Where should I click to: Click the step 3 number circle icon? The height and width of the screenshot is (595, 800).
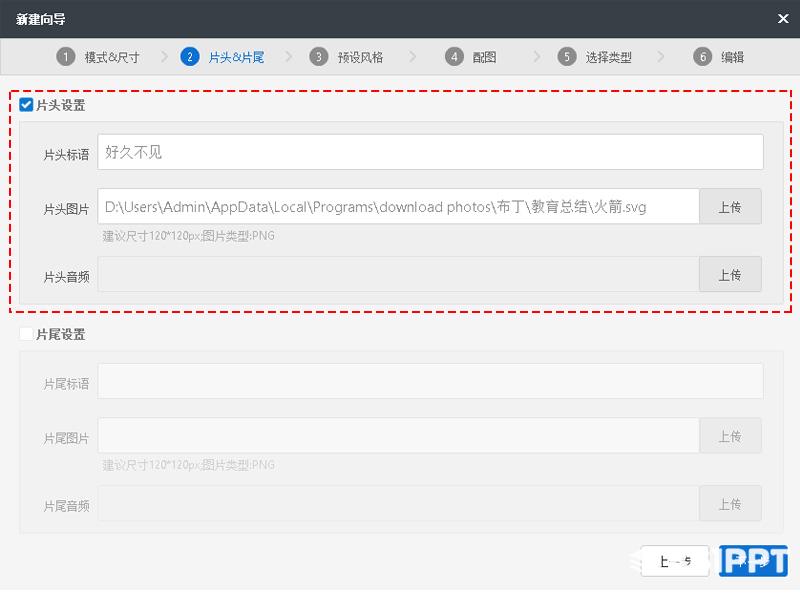(x=318, y=57)
